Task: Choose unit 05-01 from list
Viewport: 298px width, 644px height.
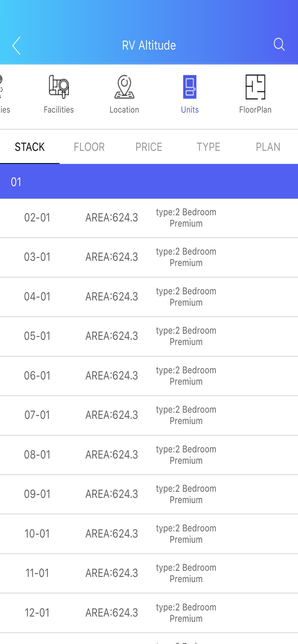Action: [149, 336]
